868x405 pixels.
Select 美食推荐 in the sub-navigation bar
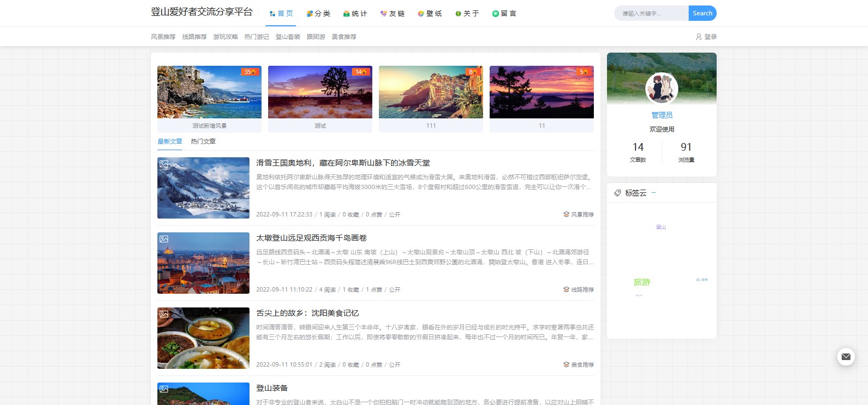point(344,37)
